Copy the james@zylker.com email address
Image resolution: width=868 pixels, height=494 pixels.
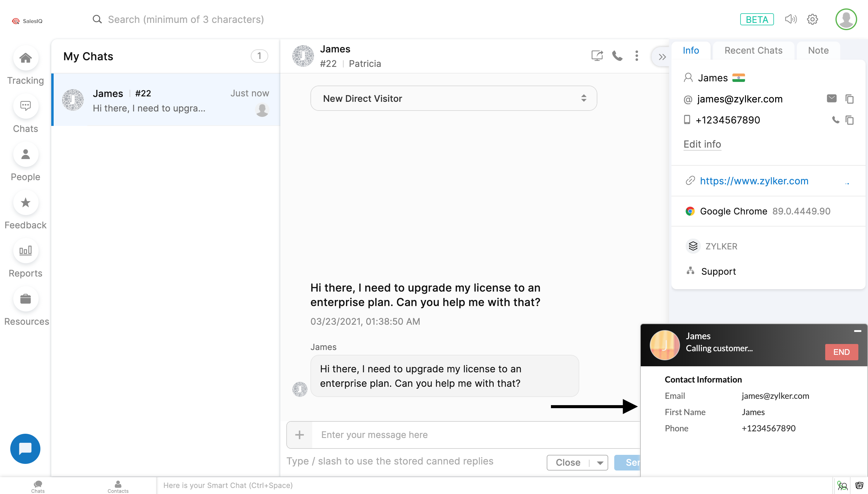849,99
